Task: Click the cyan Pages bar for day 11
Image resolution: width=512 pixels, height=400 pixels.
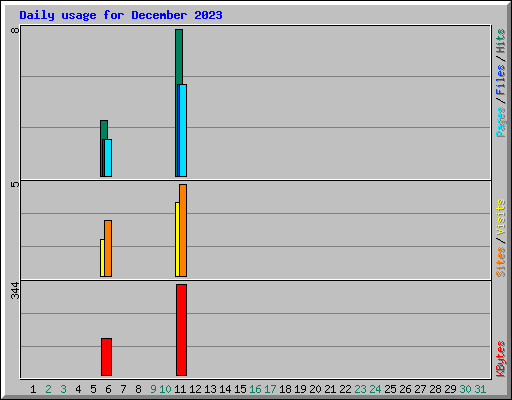Action: 183,130
